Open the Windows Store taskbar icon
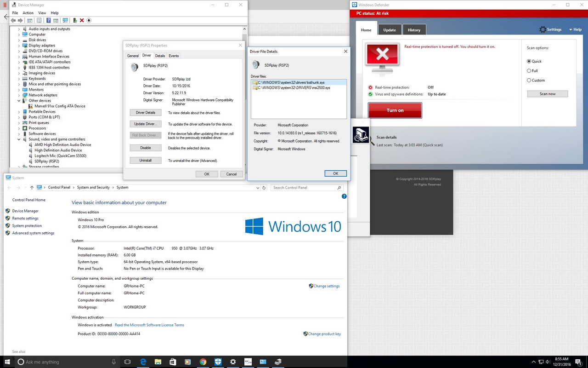 173,362
